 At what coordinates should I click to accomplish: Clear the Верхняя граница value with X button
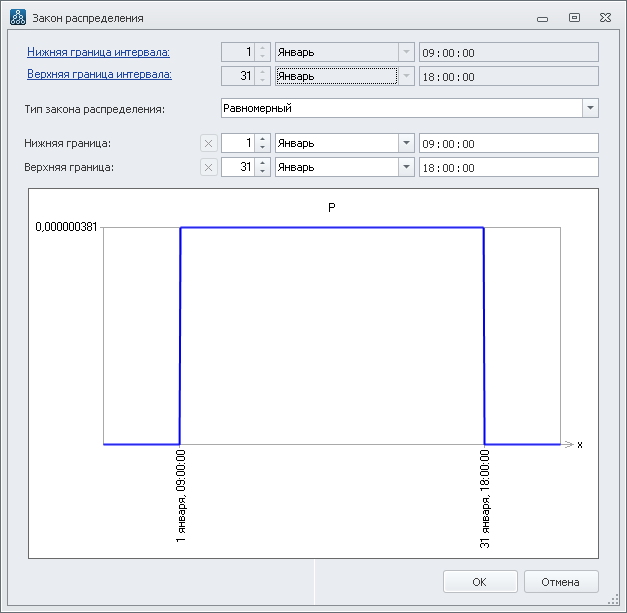point(208,167)
